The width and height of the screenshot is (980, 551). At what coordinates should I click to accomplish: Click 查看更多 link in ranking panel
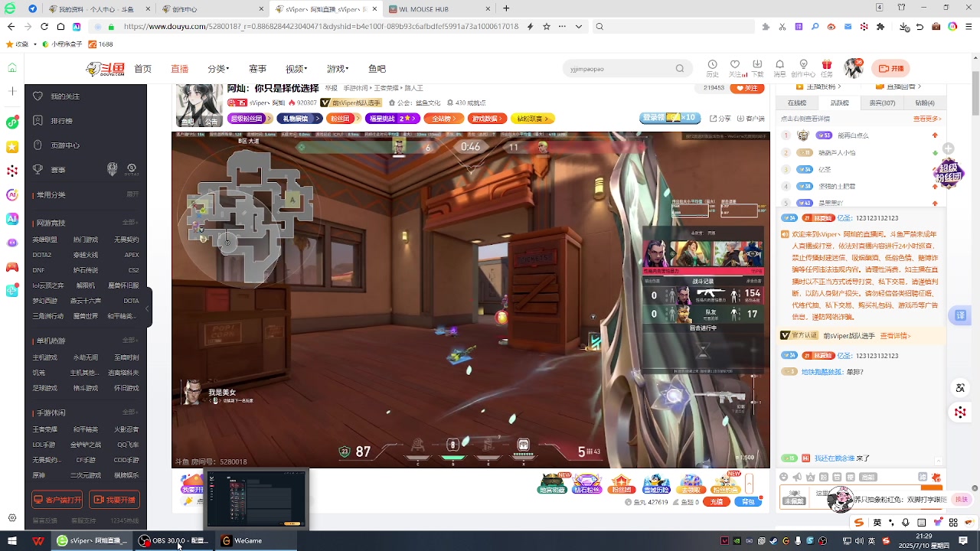click(x=926, y=119)
